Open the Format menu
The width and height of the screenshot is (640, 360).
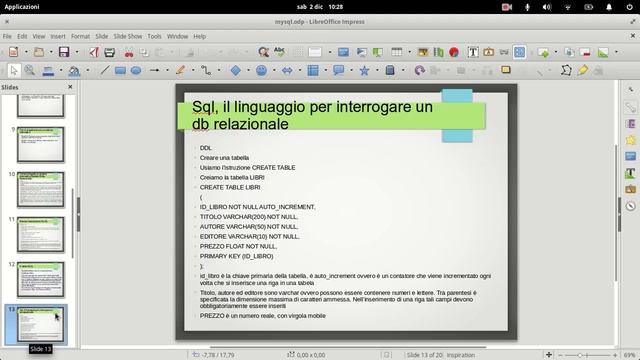coord(80,36)
